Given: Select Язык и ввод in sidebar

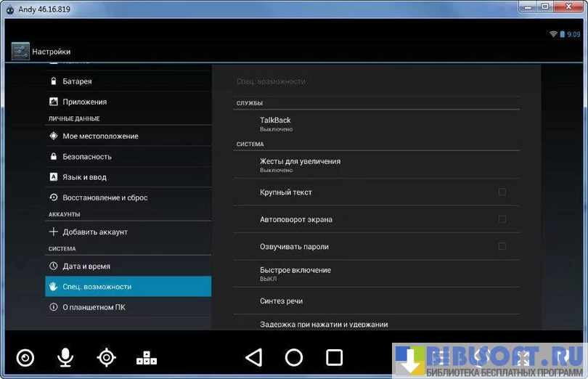Looking at the screenshot, I should tap(84, 177).
